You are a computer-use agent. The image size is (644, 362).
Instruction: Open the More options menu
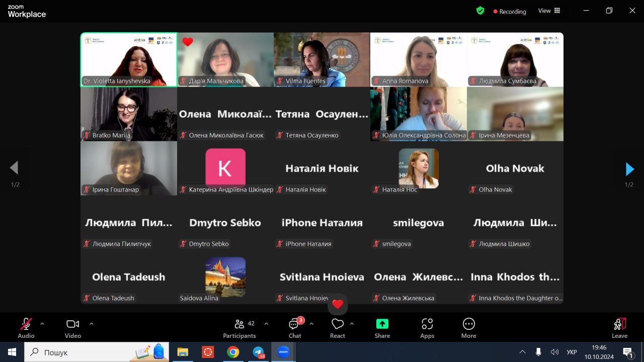tap(468, 328)
